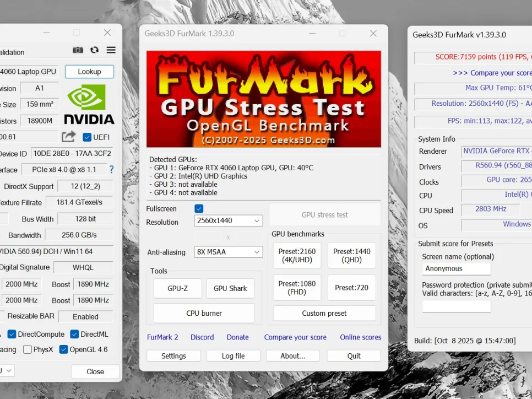Switch to the Validation tab in GPU-Z

12,52
